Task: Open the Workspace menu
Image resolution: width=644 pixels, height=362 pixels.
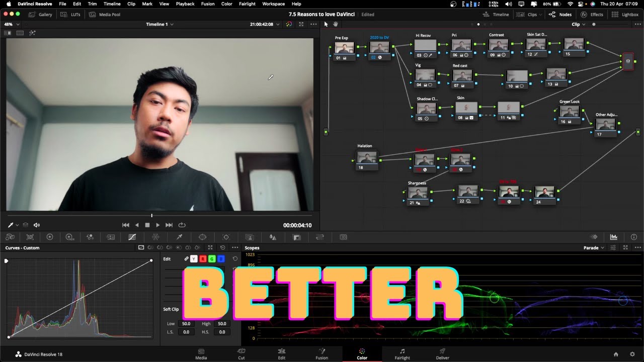Action: pos(274,4)
